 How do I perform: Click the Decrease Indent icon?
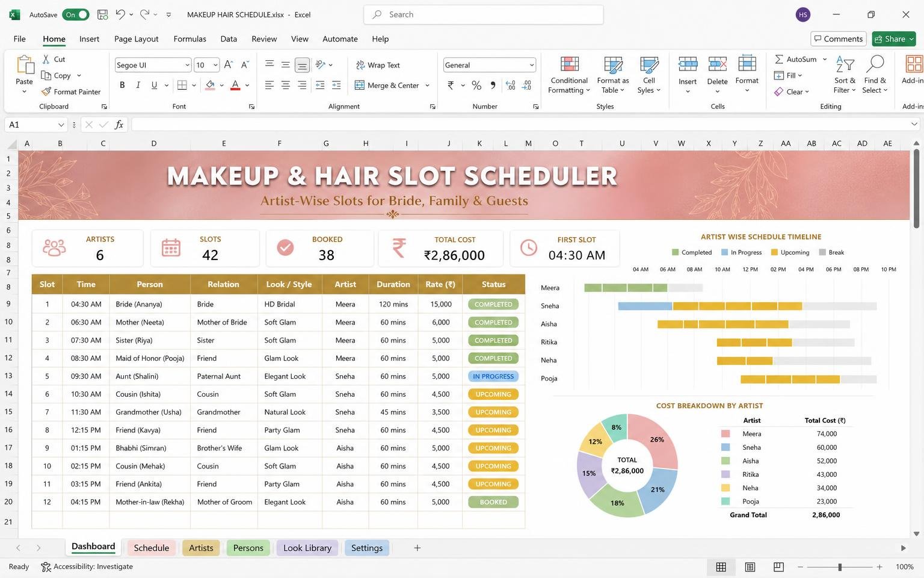pos(320,85)
